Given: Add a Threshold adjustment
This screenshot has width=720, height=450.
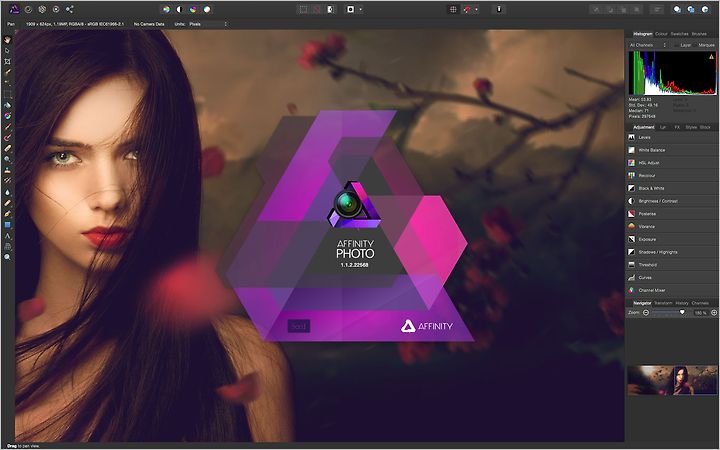Looking at the screenshot, I should tap(672, 265).
